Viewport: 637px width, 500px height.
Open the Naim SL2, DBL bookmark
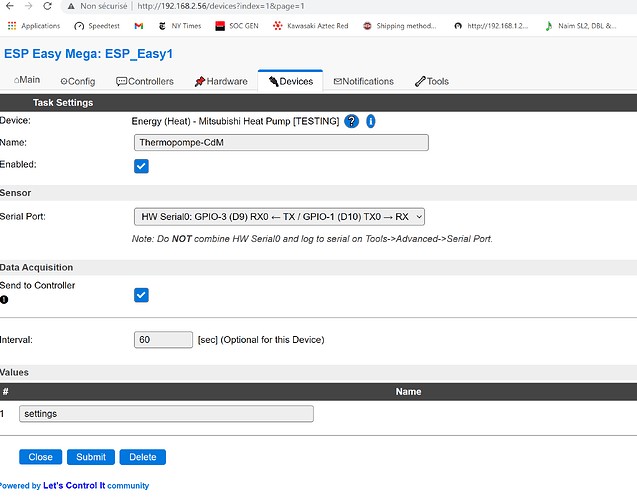[x=581, y=26]
